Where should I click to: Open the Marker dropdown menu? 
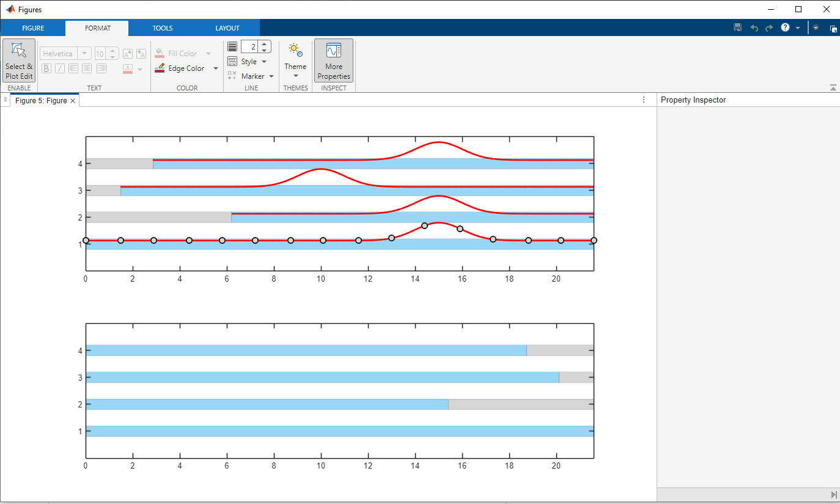coord(271,76)
